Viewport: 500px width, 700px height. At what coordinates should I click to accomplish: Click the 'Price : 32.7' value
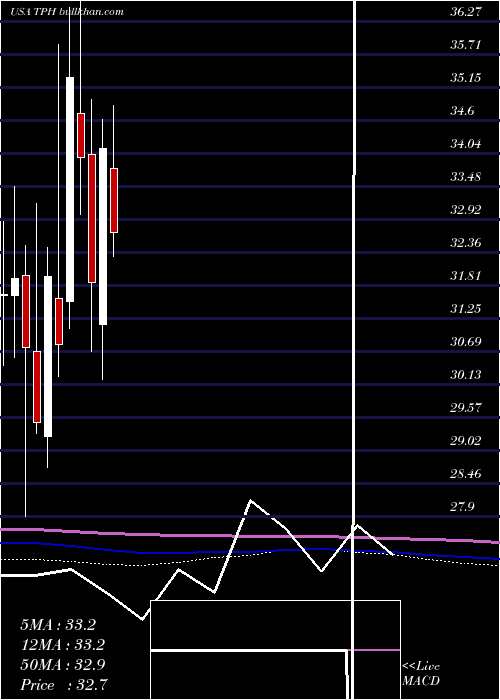(x=63, y=684)
